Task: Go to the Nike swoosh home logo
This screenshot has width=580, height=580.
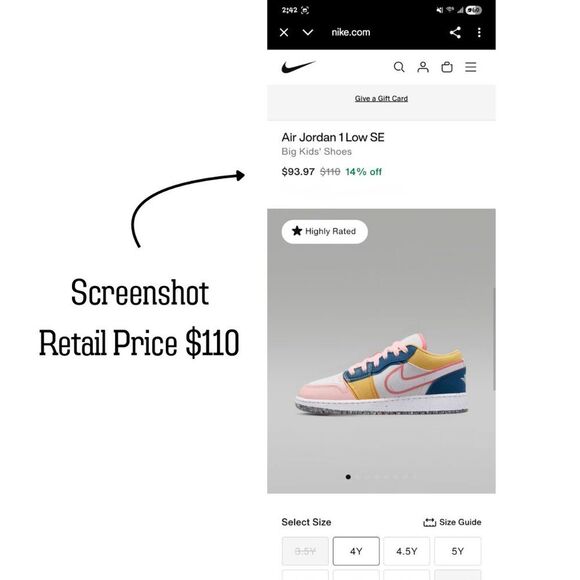Action: 298,67
